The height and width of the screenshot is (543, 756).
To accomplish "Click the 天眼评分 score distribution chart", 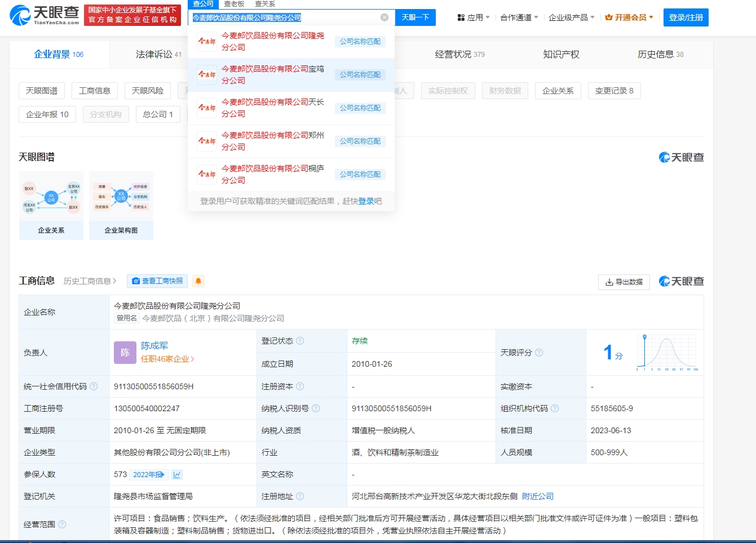I will pyautogui.click(x=667, y=353).
